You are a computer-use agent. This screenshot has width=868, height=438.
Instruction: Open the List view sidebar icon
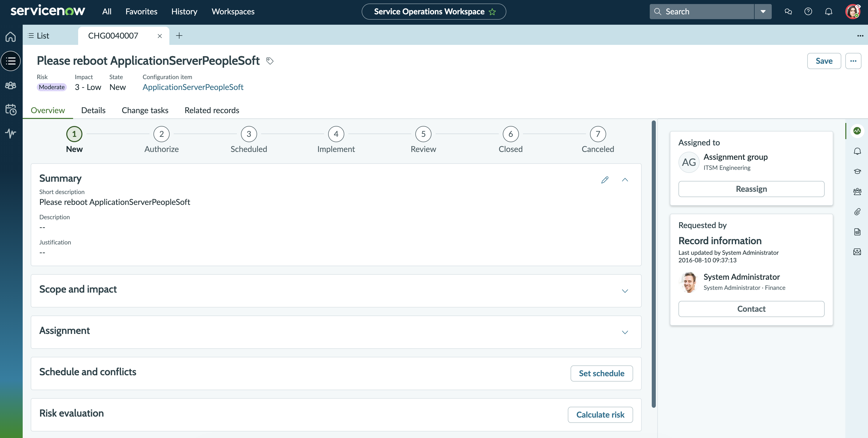click(11, 61)
